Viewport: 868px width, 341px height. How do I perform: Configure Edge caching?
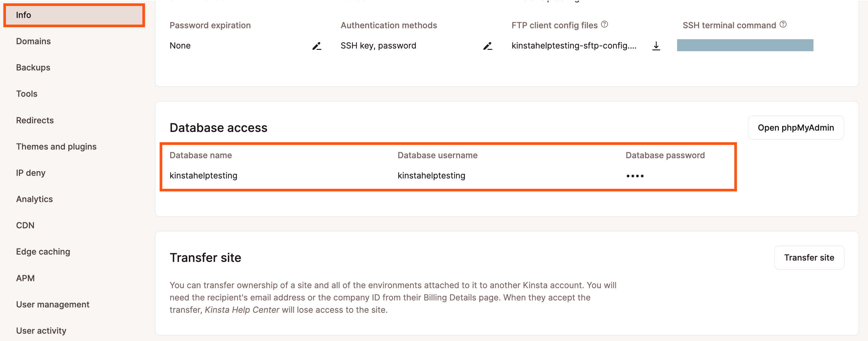pyautogui.click(x=43, y=252)
